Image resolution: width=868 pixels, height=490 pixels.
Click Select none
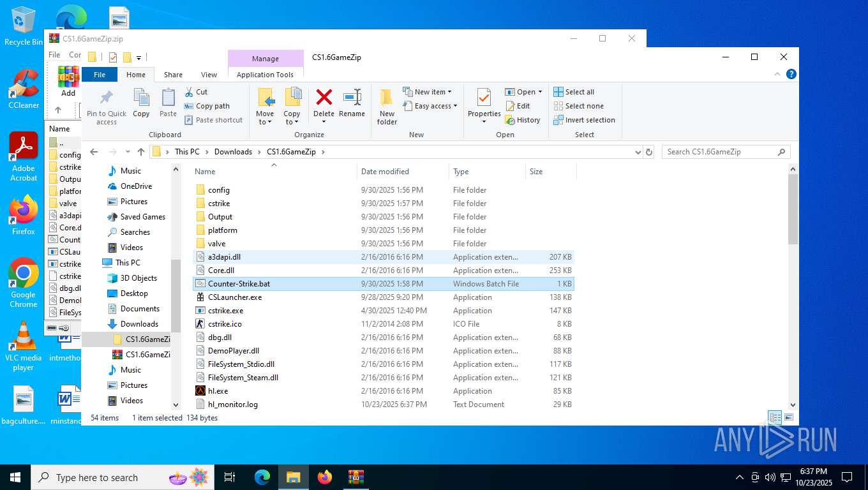click(578, 106)
